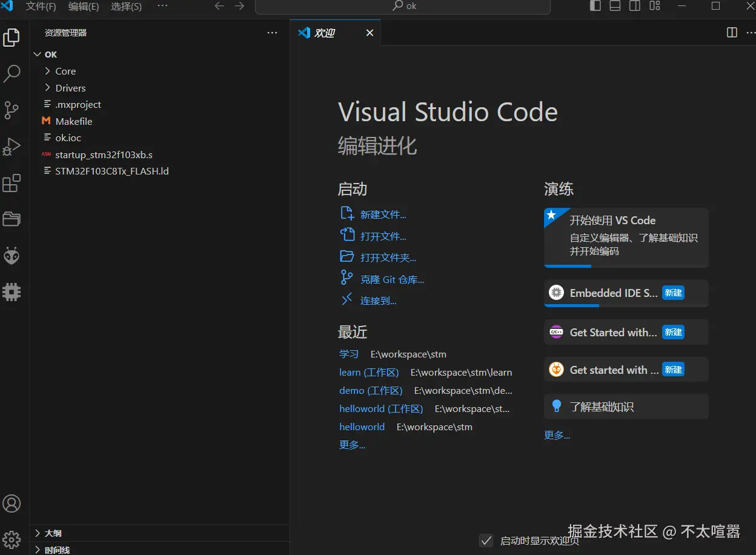Click the Accounts icon
Viewport: 756px width, 555px height.
(x=12, y=503)
